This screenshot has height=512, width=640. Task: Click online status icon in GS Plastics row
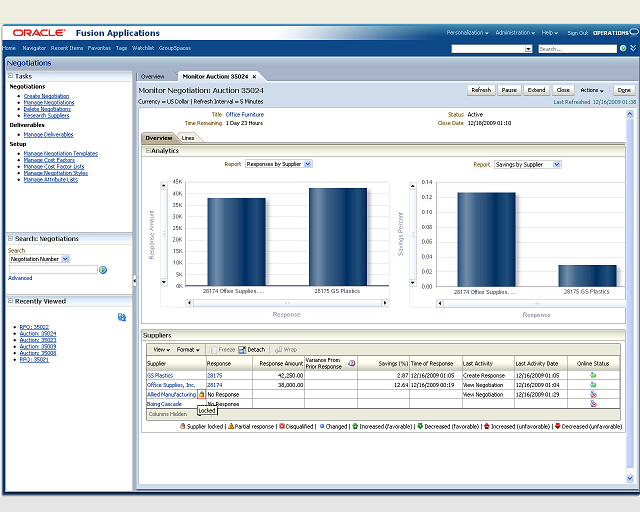593,375
